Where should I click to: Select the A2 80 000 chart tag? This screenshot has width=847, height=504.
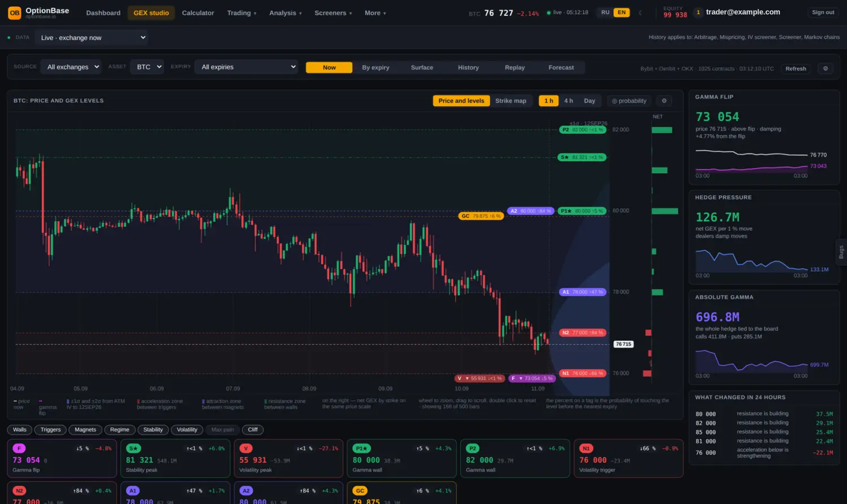pyautogui.click(x=530, y=211)
